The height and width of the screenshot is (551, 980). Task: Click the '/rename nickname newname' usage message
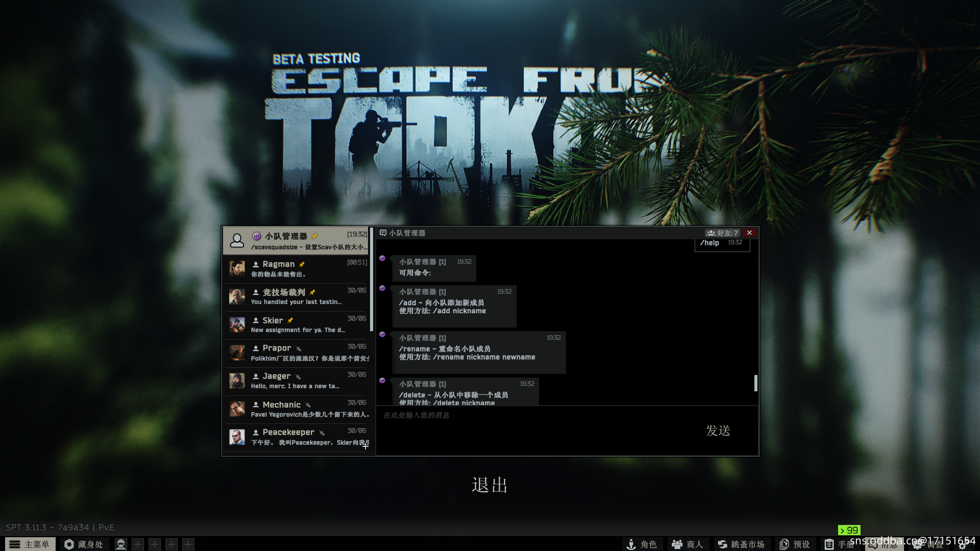[x=479, y=352]
